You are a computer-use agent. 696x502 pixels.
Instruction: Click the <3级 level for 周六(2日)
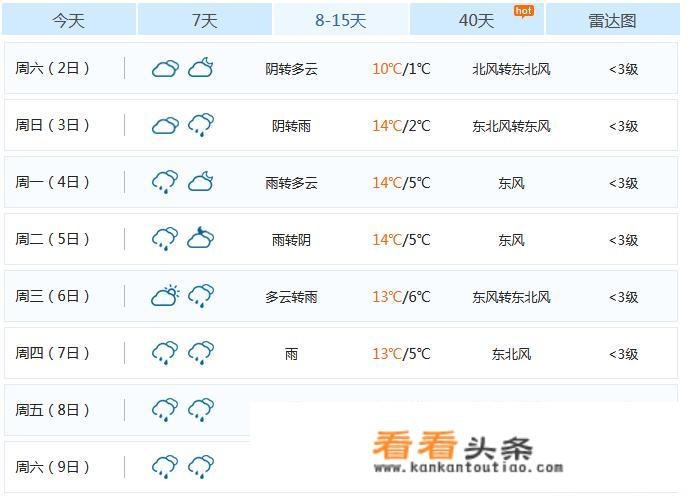coord(624,69)
